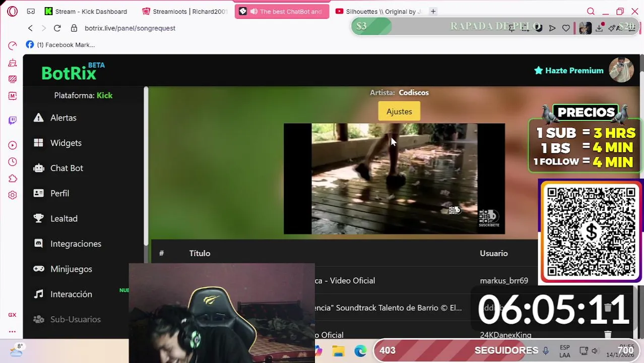Select the markus_brr69 user cell

pyautogui.click(x=504, y=280)
